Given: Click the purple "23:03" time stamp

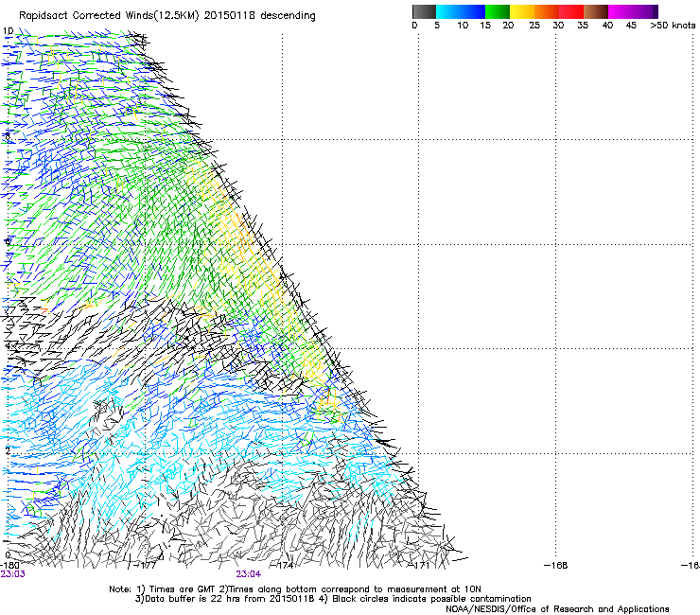Looking at the screenshot, I should click(13, 574).
